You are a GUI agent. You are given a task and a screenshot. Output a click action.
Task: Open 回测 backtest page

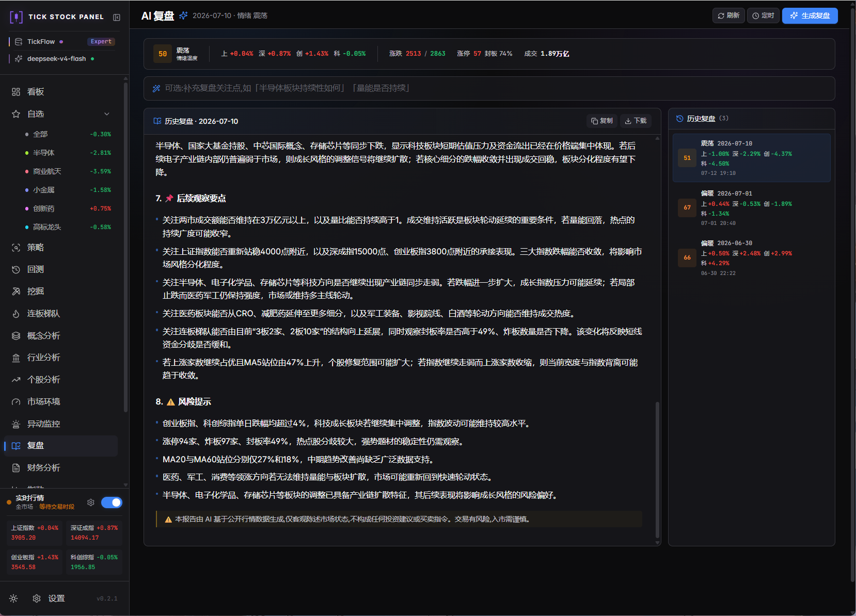click(x=62, y=269)
